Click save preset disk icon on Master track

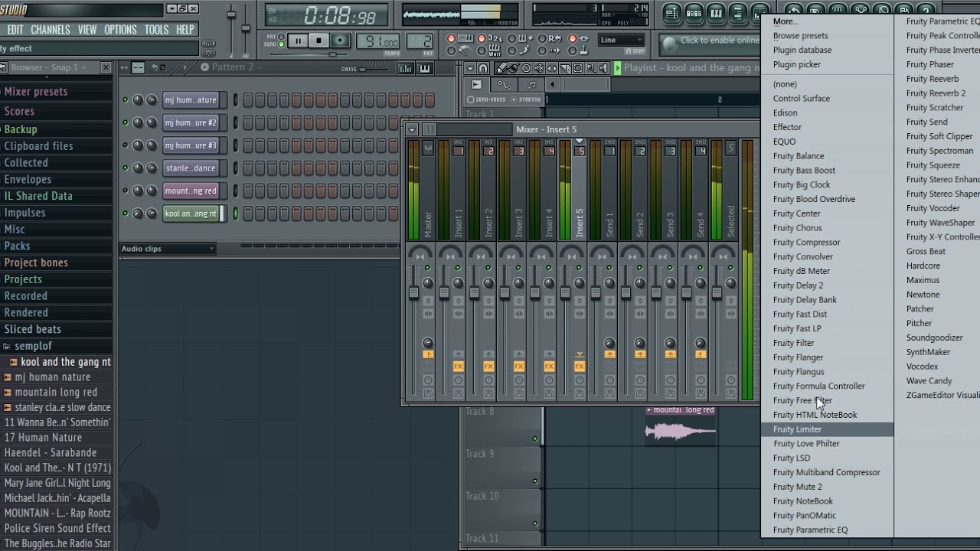pos(428,393)
